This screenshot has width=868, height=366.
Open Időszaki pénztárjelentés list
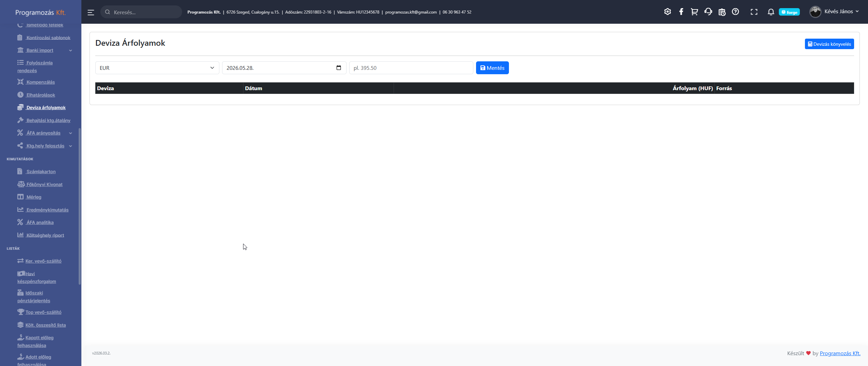34,297
